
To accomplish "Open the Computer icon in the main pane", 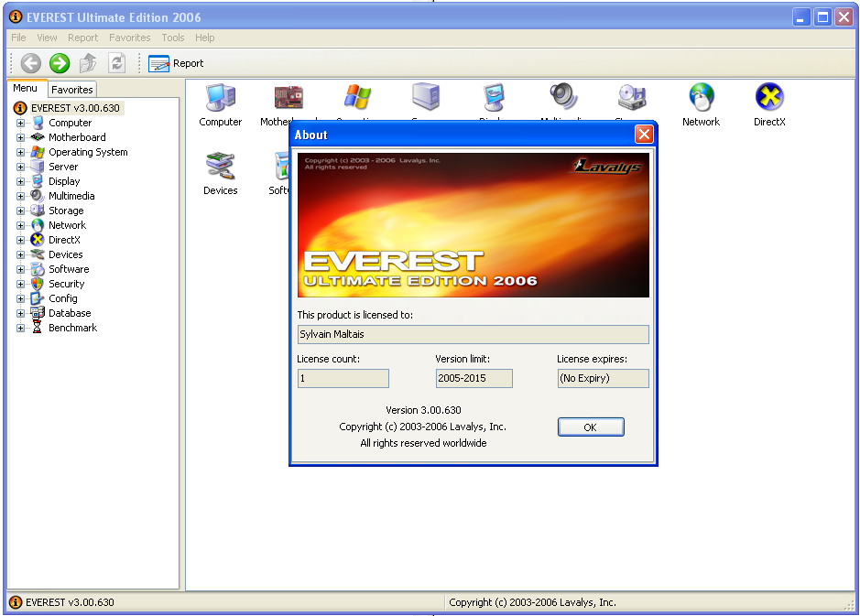I will coord(221,99).
